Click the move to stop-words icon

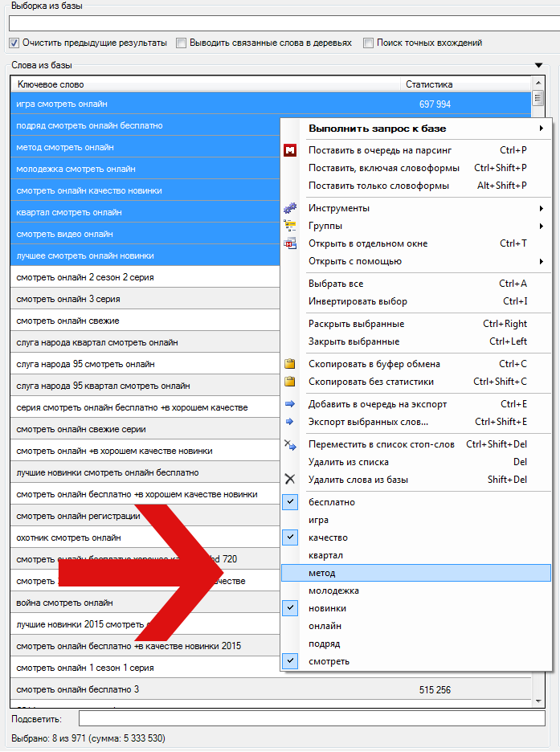point(290,444)
